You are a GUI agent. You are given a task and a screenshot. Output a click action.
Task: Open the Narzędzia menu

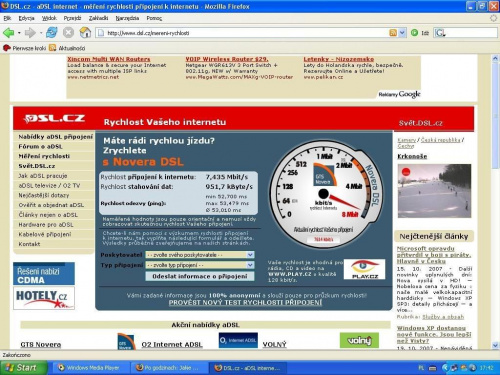[127, 18]
